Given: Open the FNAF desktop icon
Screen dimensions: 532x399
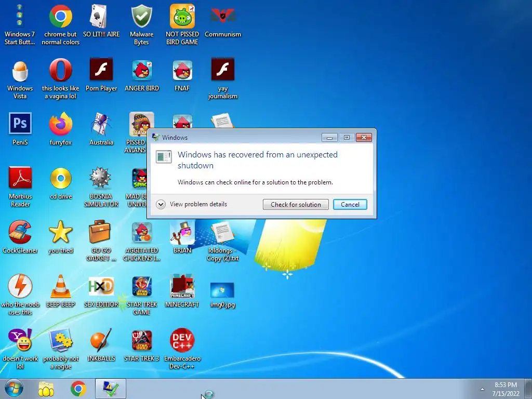Looking at the screenshot, I should [182, 75].
